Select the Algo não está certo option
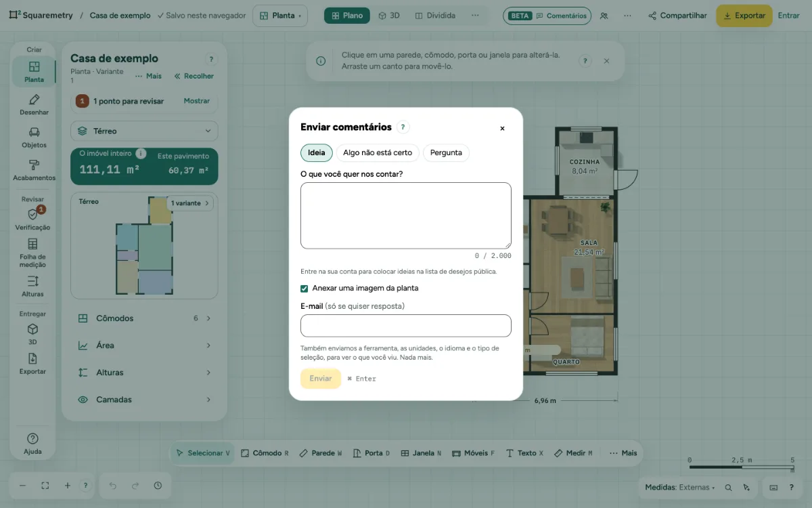The width and height of the screenshot is (812, 508). (378, 152)
